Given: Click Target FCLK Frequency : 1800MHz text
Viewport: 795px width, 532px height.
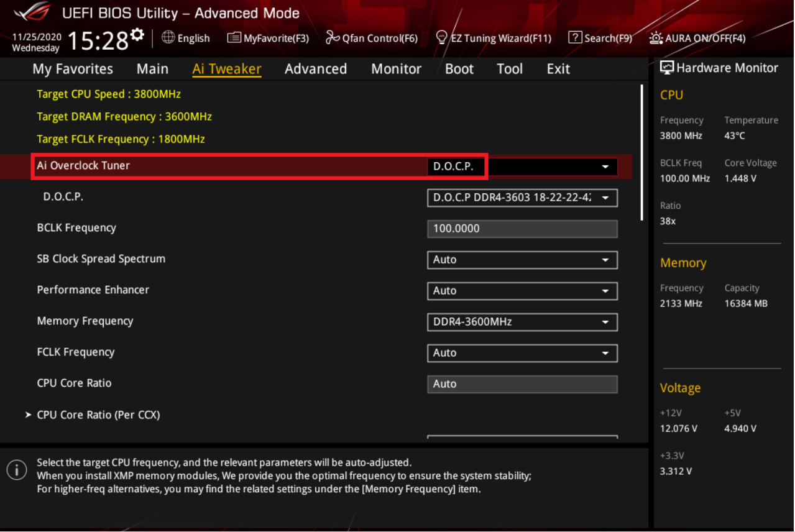Looking at the screenshot, I should tap(121, 139).
